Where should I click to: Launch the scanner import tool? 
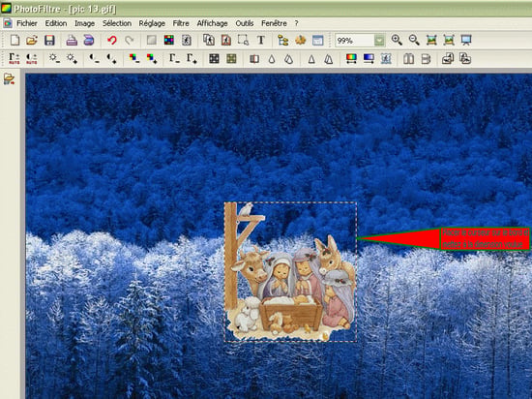[89, 41]
